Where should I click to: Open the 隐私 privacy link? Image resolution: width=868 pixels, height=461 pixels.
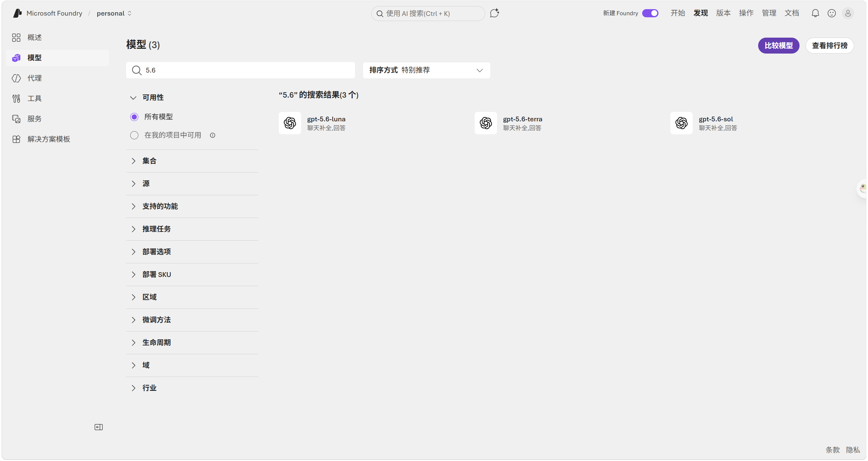[x=853, y=450]
